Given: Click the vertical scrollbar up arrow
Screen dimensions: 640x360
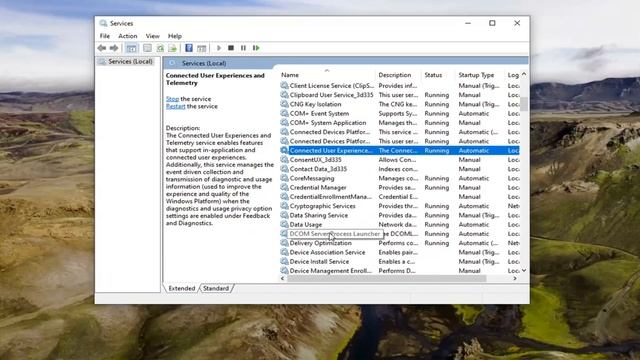Looking at the screenshot, I should 524,75.
